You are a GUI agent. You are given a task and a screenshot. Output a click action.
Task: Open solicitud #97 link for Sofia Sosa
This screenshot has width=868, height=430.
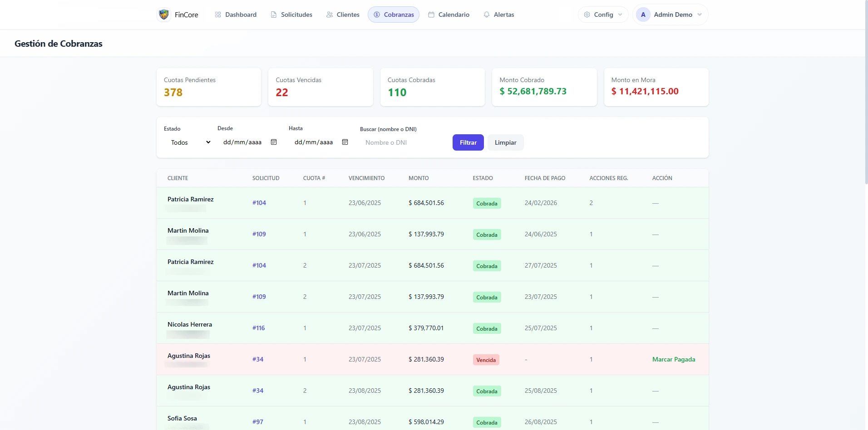pyautogui.click(x=258, y=422)
